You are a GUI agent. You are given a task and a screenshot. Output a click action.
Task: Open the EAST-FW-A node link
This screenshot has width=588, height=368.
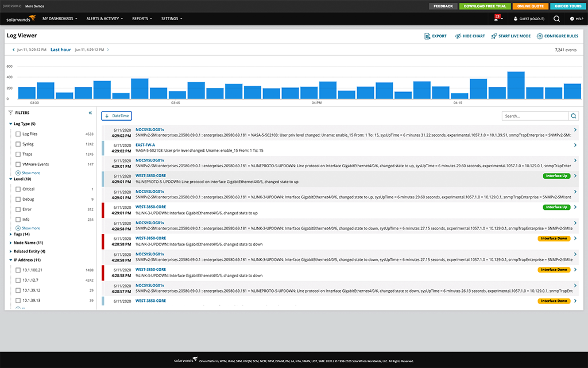click(145, 145)
